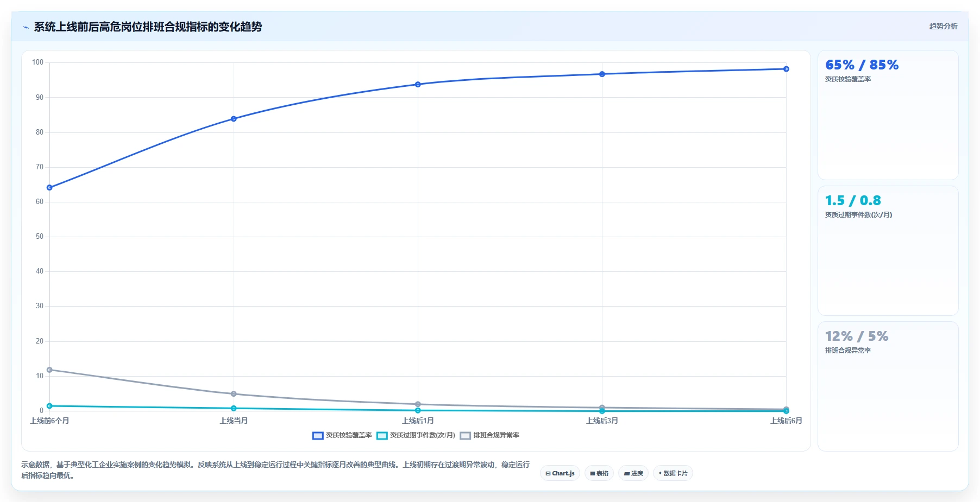The height and width of the screenshot is (502, 980).
Task: Click the 趋势分析 label in the header
Action: coord(943,26)
